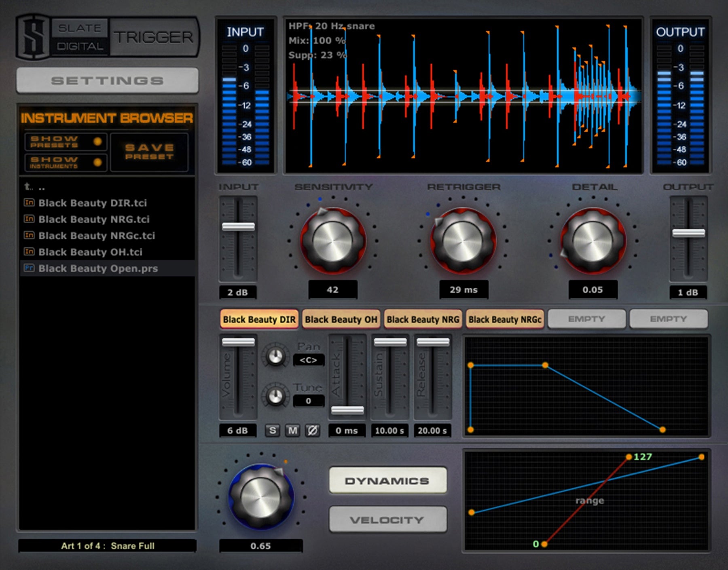Viewport: 728px width, 570px height.
Task: Select the Black Beauty OH slot tab
Action: [x=341, y=319]
